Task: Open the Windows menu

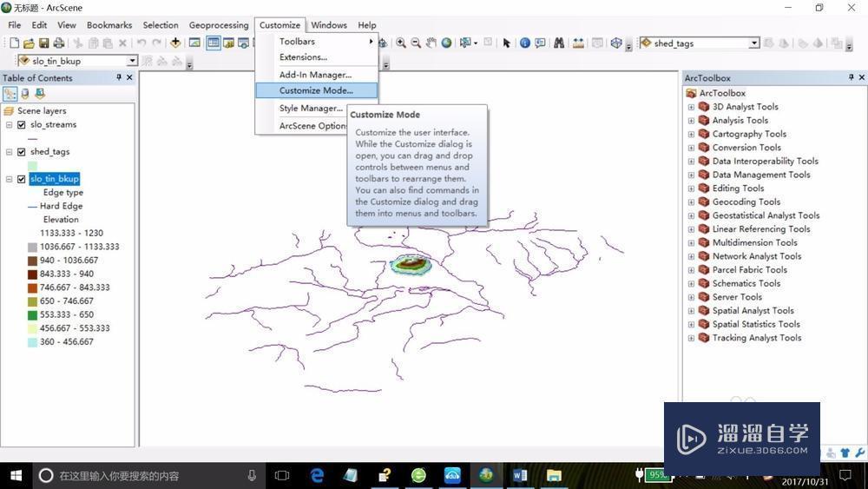Action: 329,25
